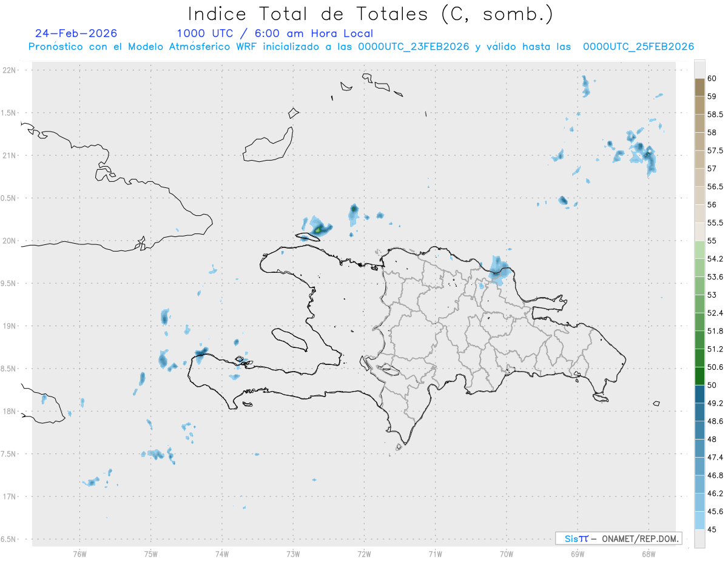Click the dark green colorbar segment between 50 and 50.6
Screen dimensions: 728x562
click(x=699, y=376)
